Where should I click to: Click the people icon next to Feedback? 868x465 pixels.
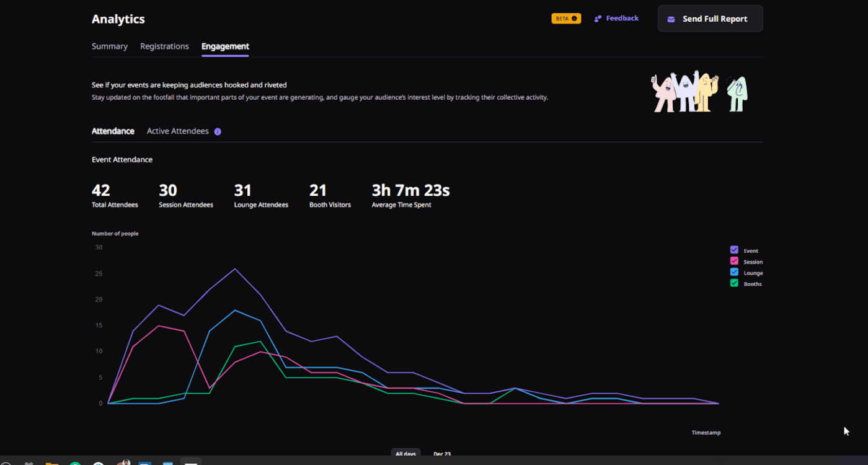(x=597, y=18)
